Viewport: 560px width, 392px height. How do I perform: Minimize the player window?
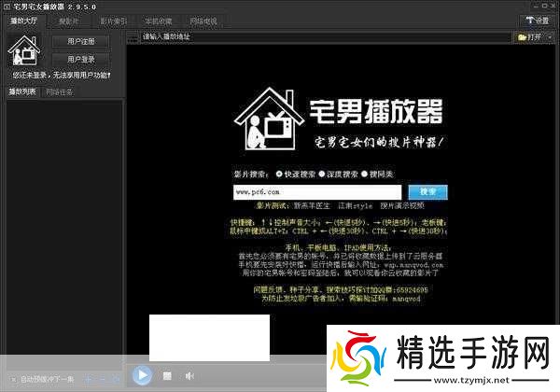[536, 7]
